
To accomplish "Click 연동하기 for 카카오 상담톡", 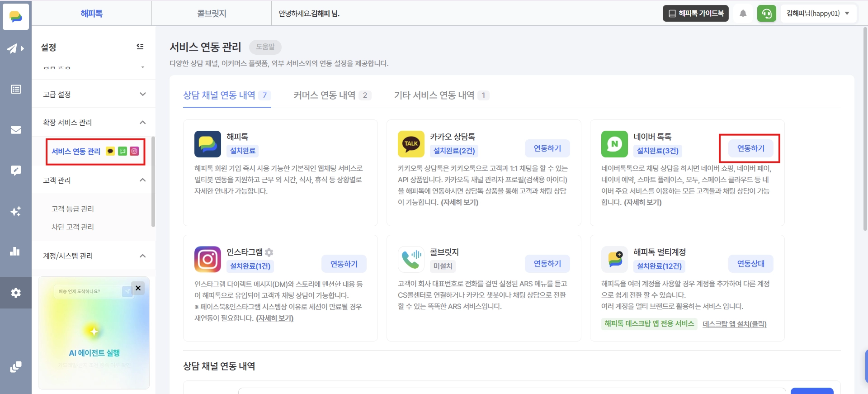I will tap(547, 148).
